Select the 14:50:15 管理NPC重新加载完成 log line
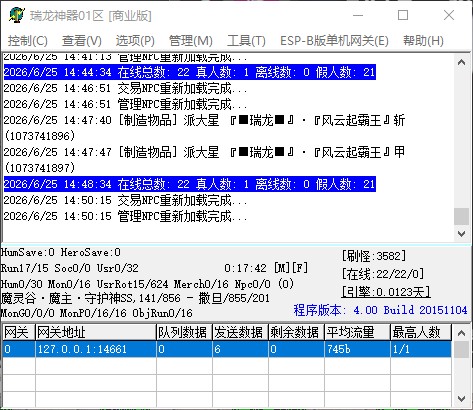This screenshot has width=473, height=410. (125, 216)
